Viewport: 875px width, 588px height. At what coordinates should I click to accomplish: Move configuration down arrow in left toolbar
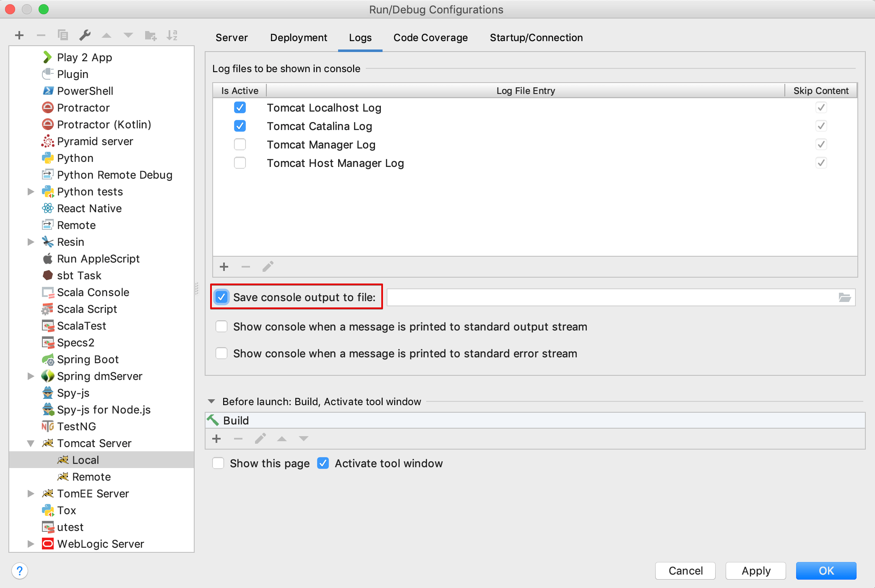128,36
